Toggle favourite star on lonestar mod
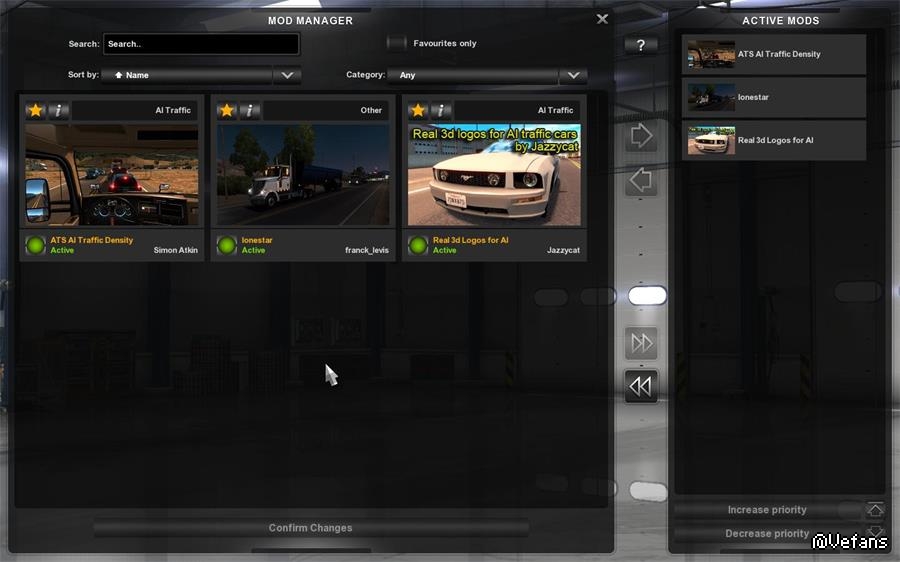 tap(227, 110)
